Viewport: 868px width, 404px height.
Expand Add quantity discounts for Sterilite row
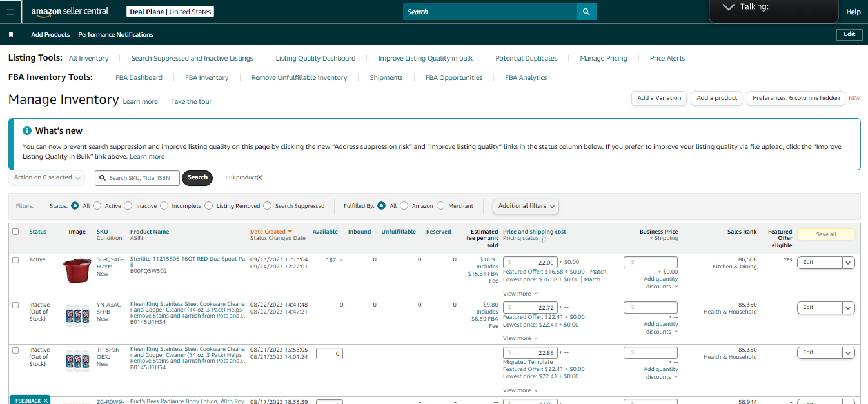point(661,283)
